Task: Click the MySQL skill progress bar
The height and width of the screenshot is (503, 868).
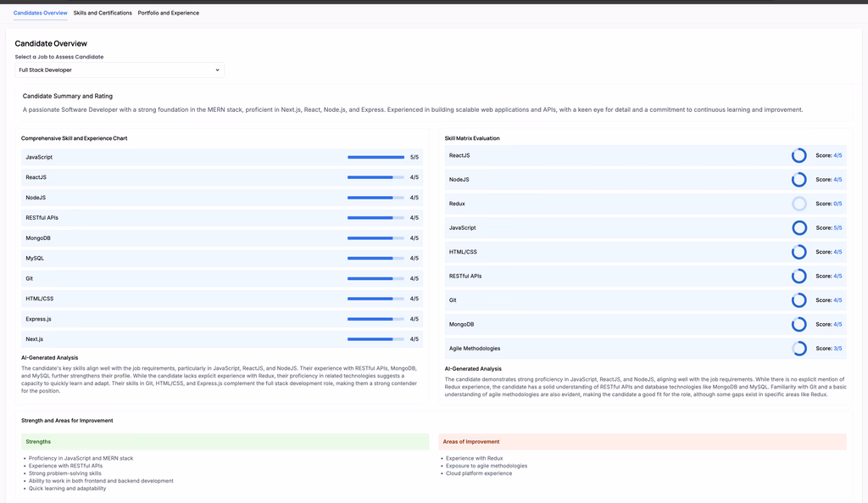Action: [376, 258]
